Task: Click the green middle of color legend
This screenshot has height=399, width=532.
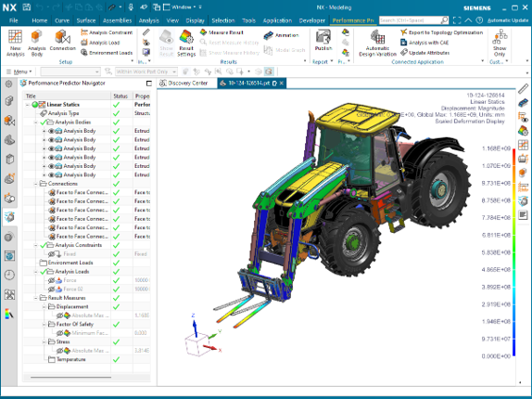Action: point(514,251)
